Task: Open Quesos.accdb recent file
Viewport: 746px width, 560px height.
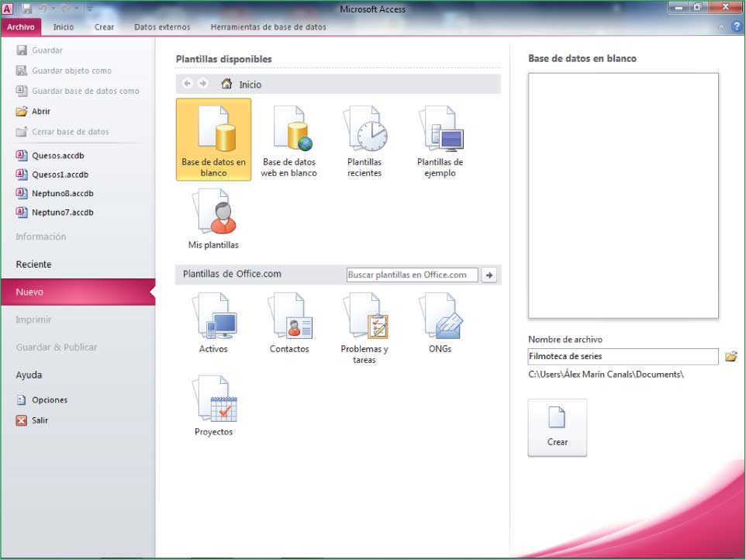Action: 50,156
